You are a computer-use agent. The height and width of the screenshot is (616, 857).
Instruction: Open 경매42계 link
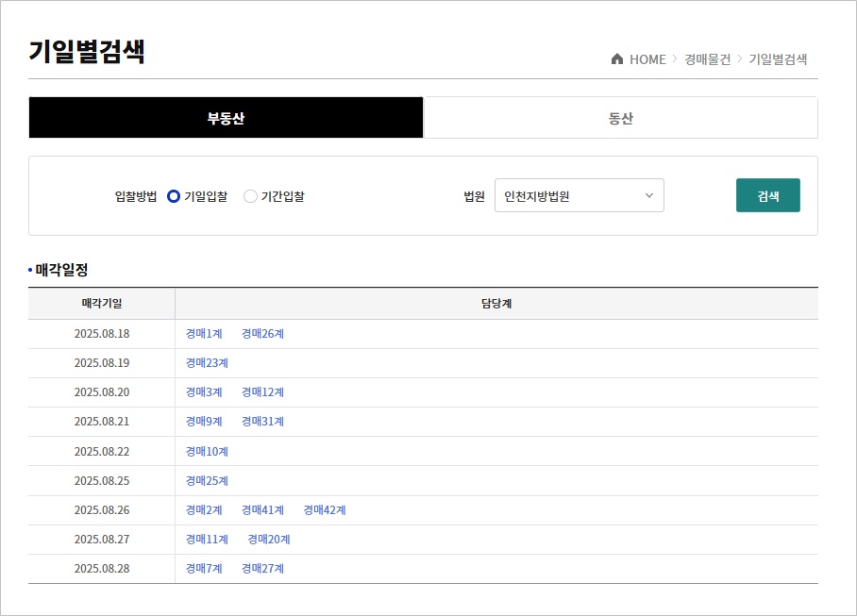pos(325,510)
